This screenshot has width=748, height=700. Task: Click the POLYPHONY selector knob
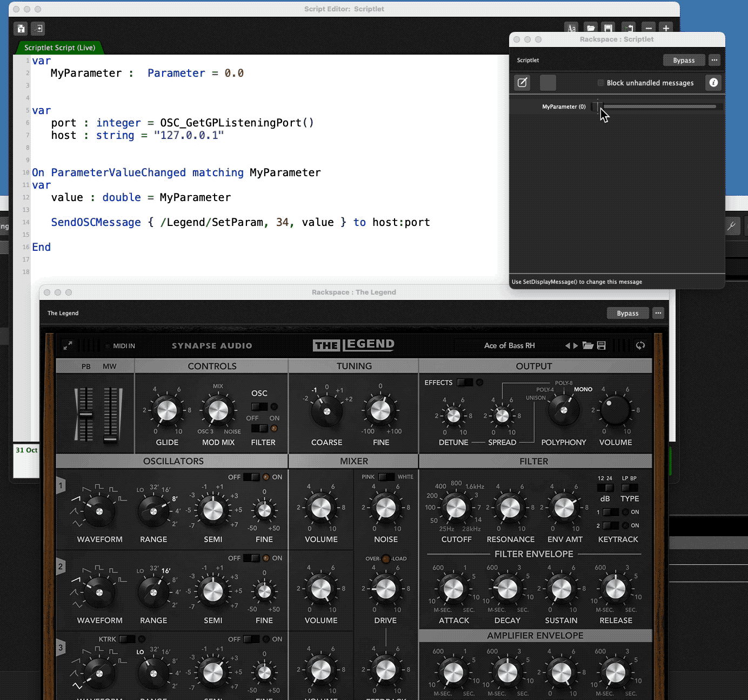click(564, 411)
